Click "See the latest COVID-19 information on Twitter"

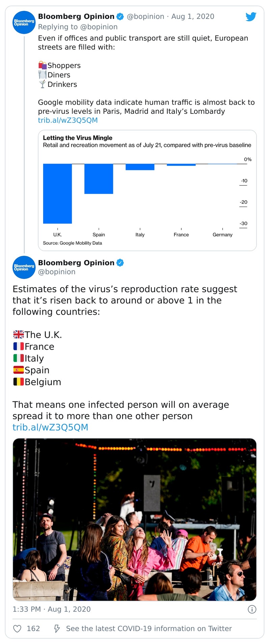[x=149, y=628]
